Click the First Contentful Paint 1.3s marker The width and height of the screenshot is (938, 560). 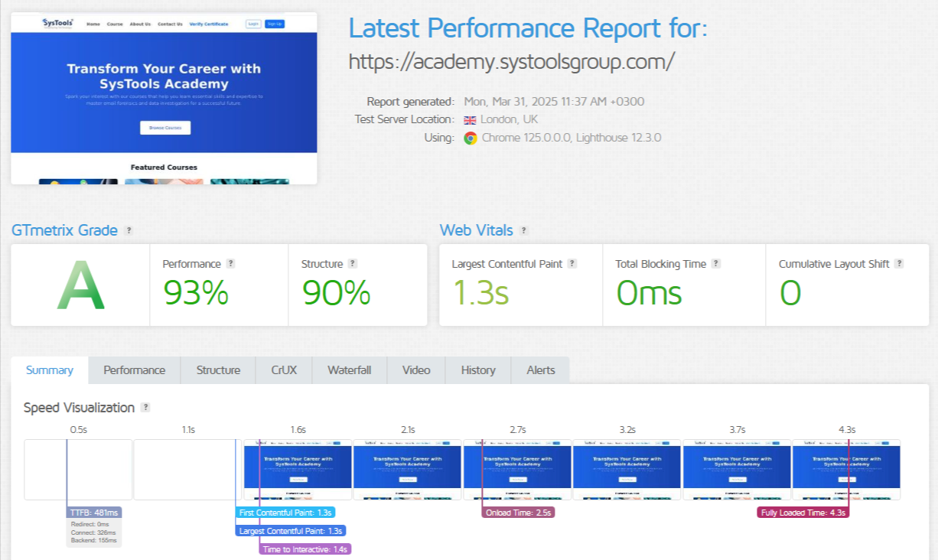pos(285,513)
